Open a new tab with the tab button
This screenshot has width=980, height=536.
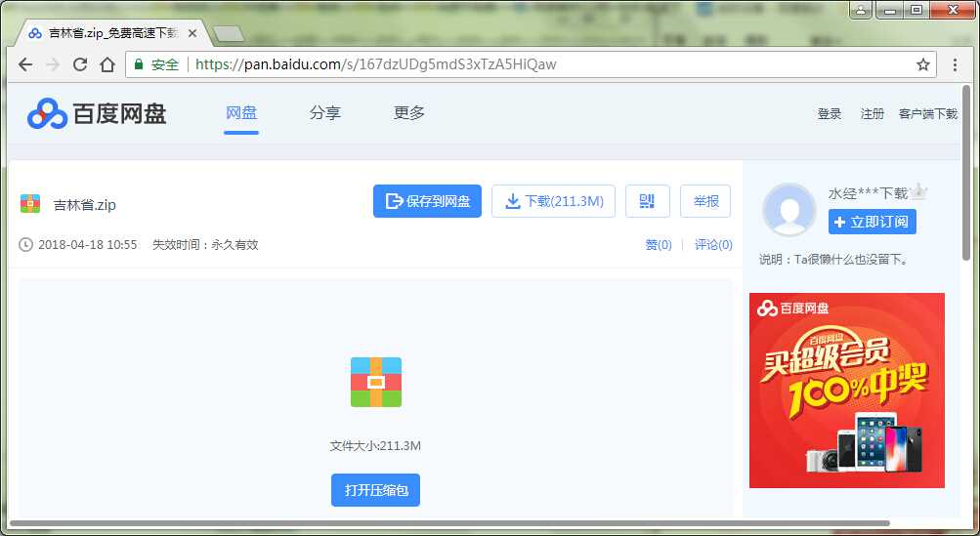click(228, 34)
